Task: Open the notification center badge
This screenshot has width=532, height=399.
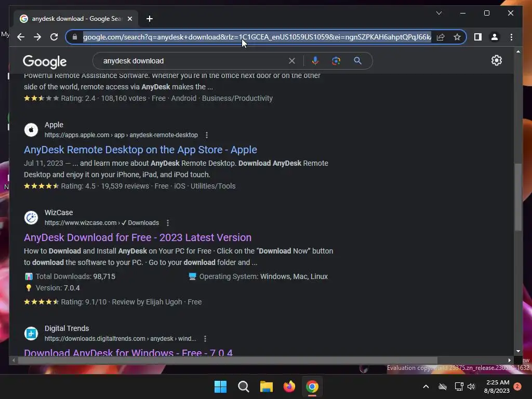Action: coord(517,387)
